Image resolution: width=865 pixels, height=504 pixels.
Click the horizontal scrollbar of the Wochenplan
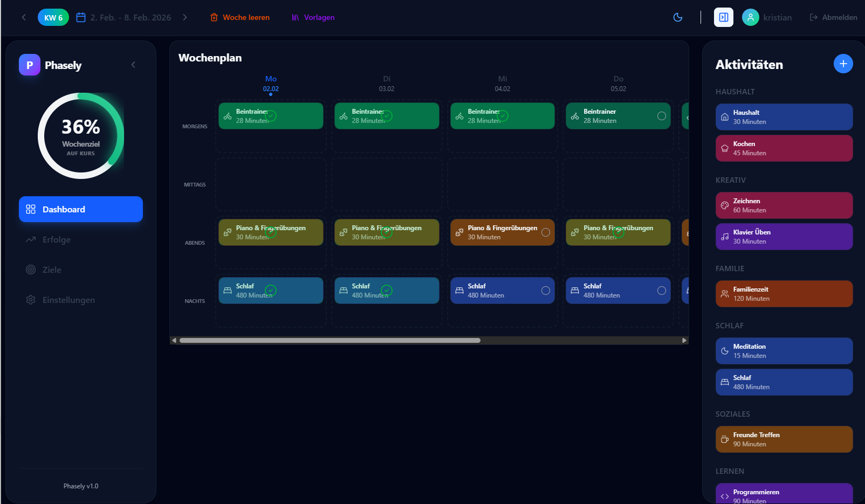tap(329, 340)
